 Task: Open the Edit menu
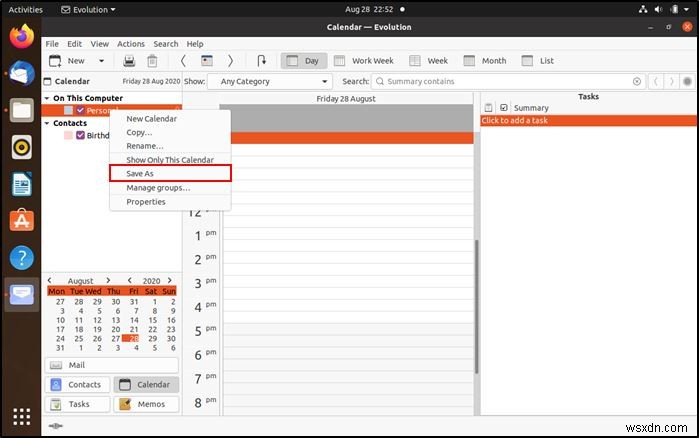(x=74, y=44)
